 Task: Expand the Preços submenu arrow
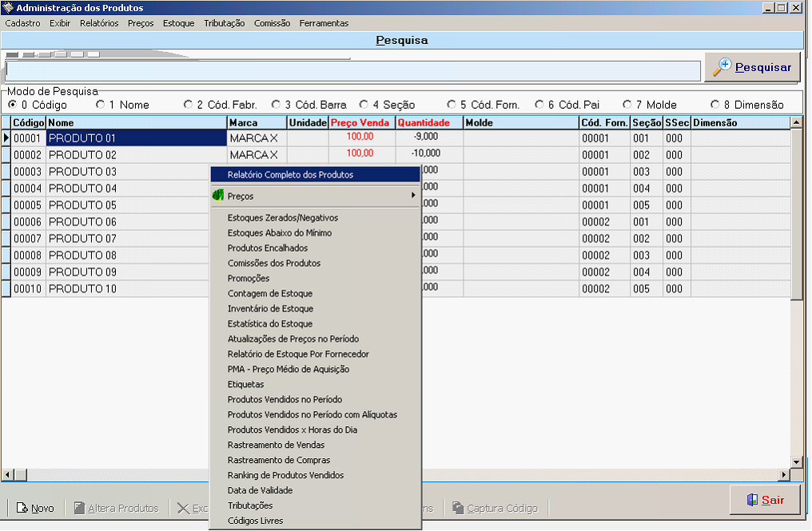tap(413, 196)
